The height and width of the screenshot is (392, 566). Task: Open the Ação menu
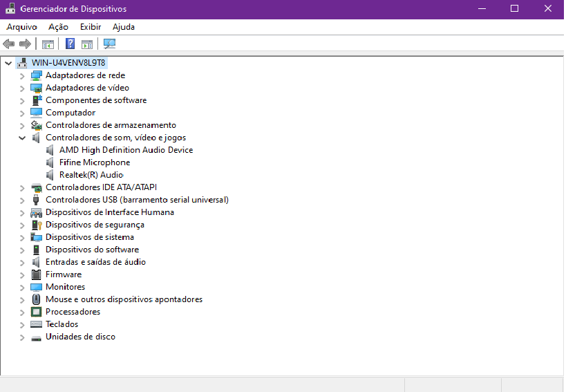(58, 27)
